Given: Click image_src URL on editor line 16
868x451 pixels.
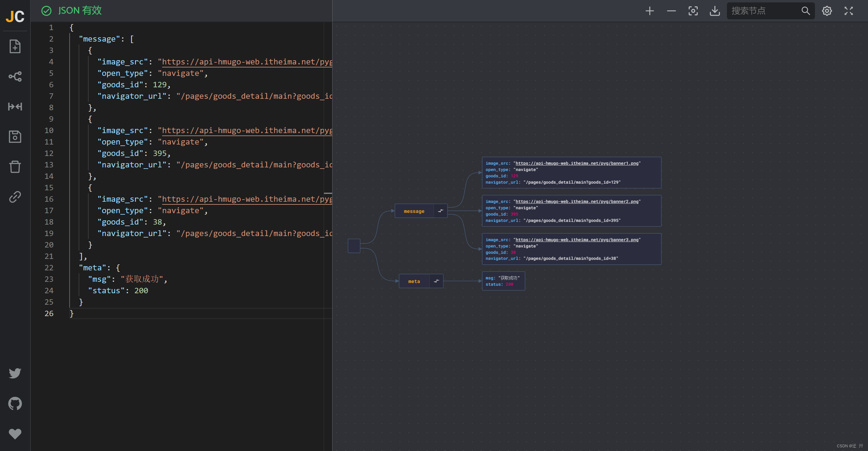Looking at the screenshot, I should point(247,199).
